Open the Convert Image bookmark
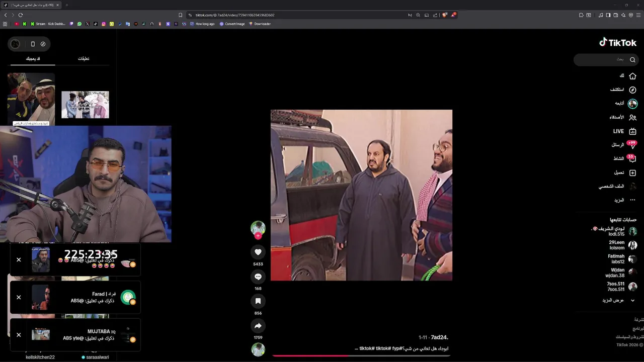The height and width of the screenshot is (362, 644). [x=232, y=24]
